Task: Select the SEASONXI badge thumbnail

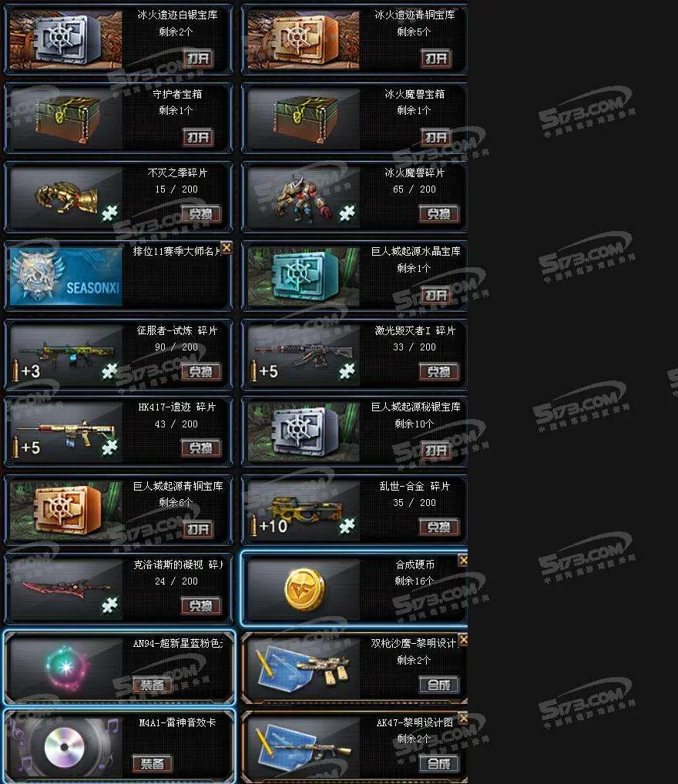Action: tap(66, 276)
